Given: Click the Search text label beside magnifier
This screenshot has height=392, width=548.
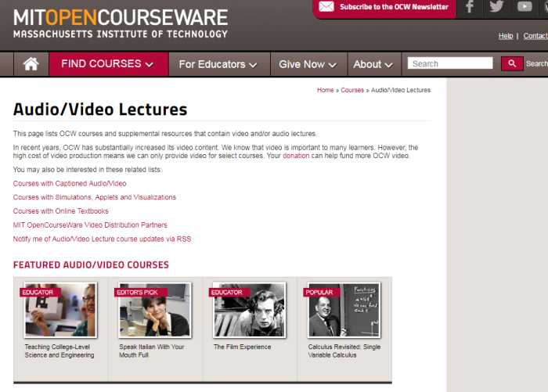Looking at the screenshot, I should coord(537,63).
